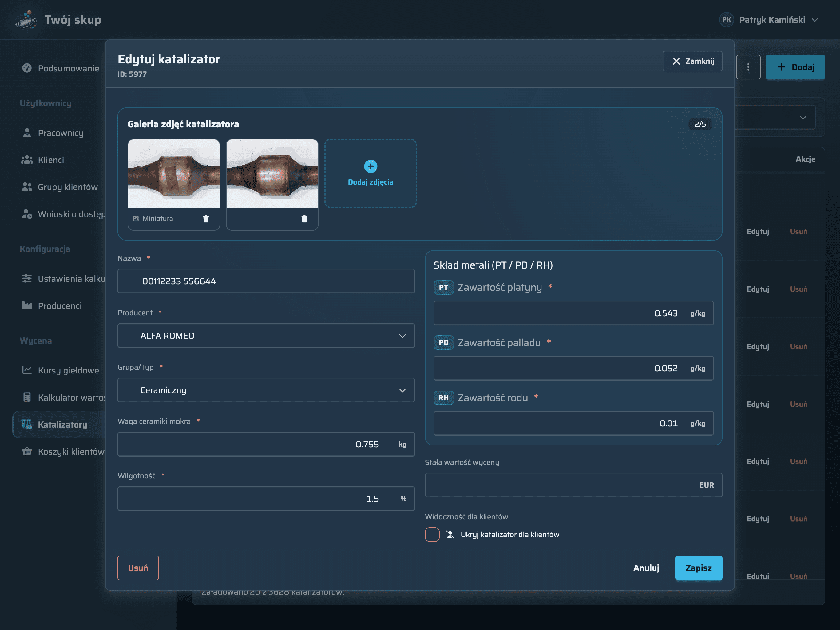Click the Zapisz save button
840x630 pixels.
[x=698, y=568]
